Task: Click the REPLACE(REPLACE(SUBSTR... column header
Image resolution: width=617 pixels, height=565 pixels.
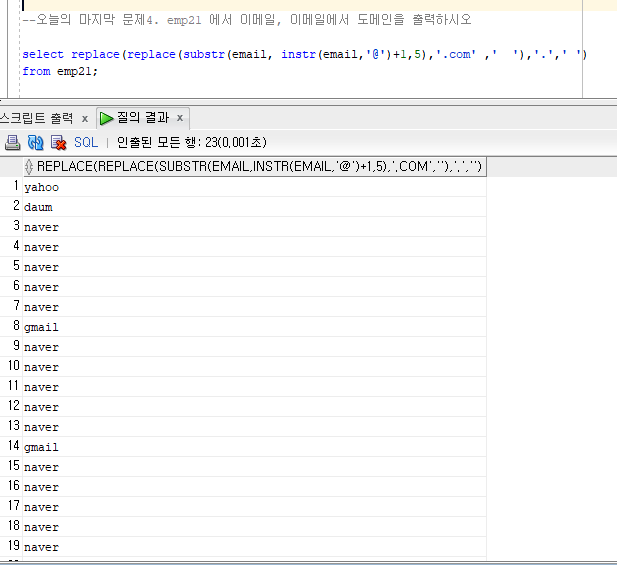Action: 255,166
